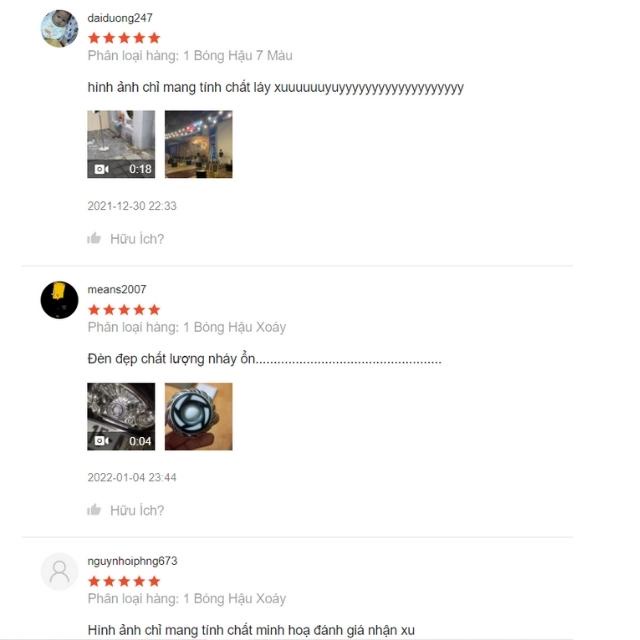Open nguynhoiphng673's default avatar icon

pyautogui.click(x=60, y=571)
